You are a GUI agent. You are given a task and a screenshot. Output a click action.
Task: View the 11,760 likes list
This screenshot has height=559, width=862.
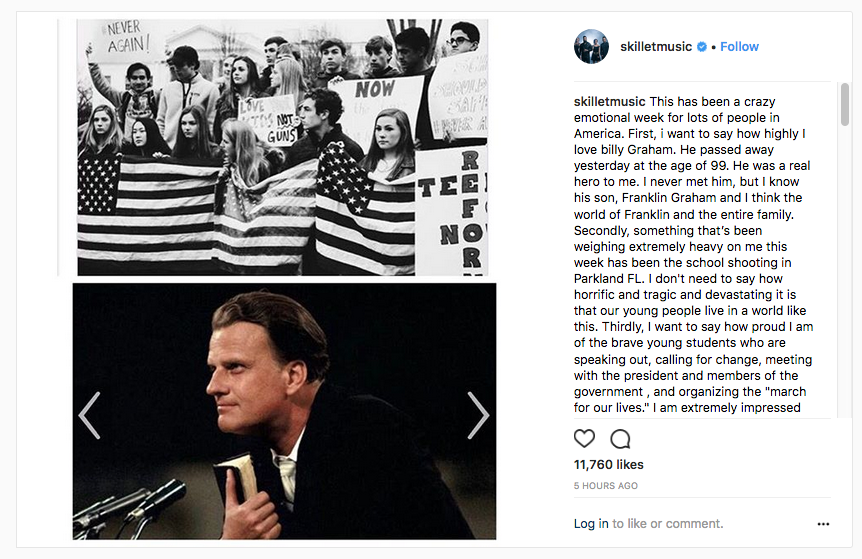608,465
